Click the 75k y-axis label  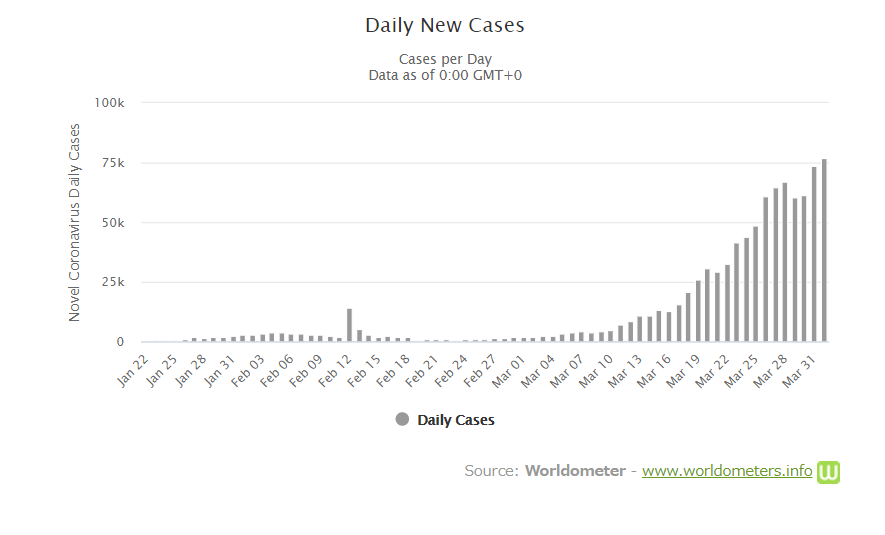112,163
